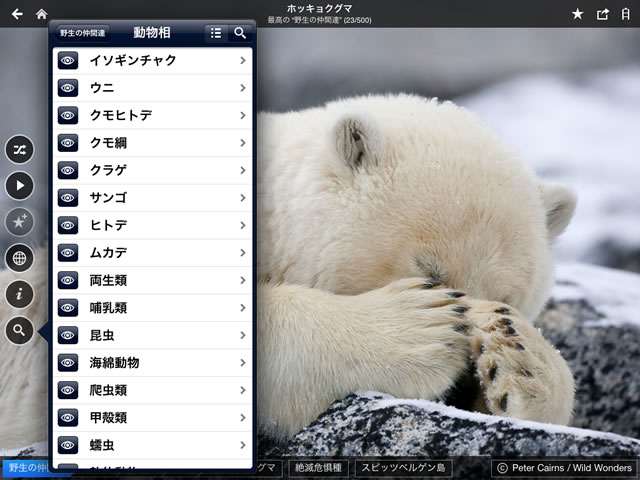Mark photo as favorite with the star icon
This screenshot has width=640, height=480.
578,14
